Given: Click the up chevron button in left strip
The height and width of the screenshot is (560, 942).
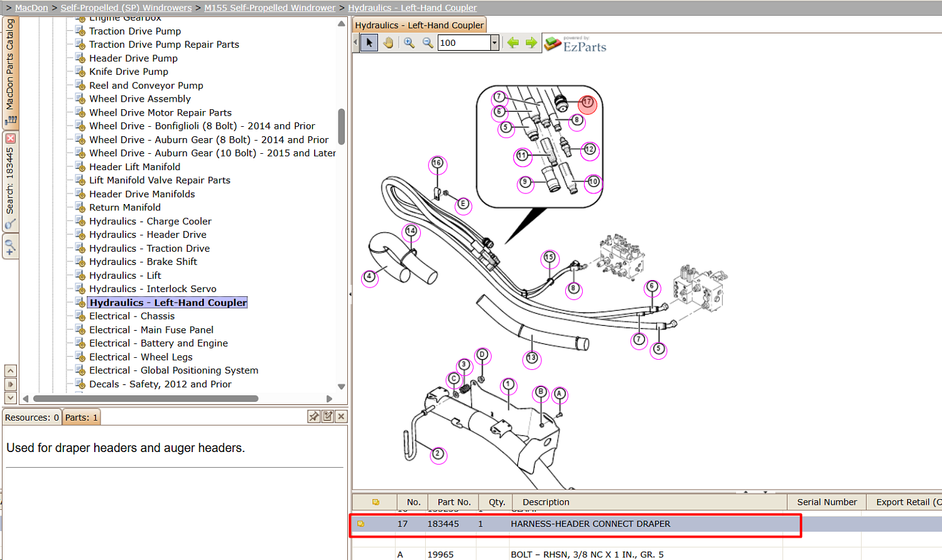Looking at the screenshot, I should 10,371.
